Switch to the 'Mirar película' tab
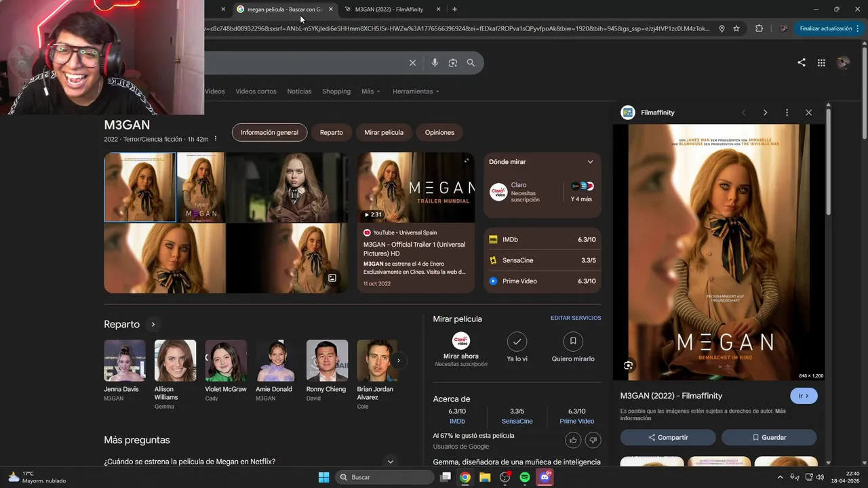This screenshot has width=868, height=488. pos(384,133)
